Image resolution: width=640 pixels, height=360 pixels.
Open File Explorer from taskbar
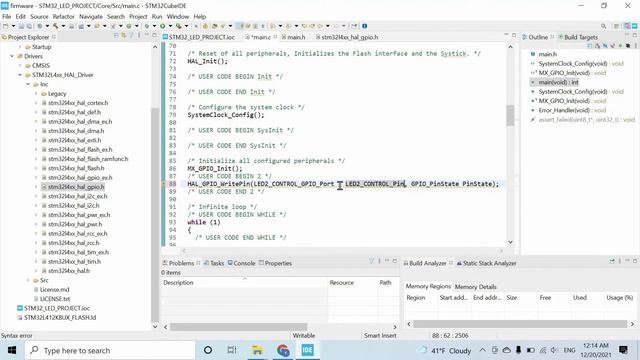coord(257,350)
